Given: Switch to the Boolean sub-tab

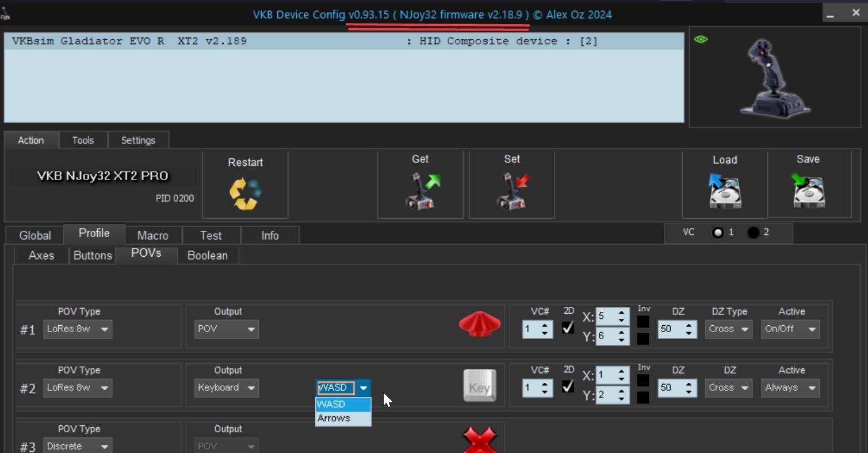Looking at the screenshot, I should point(208,256).
